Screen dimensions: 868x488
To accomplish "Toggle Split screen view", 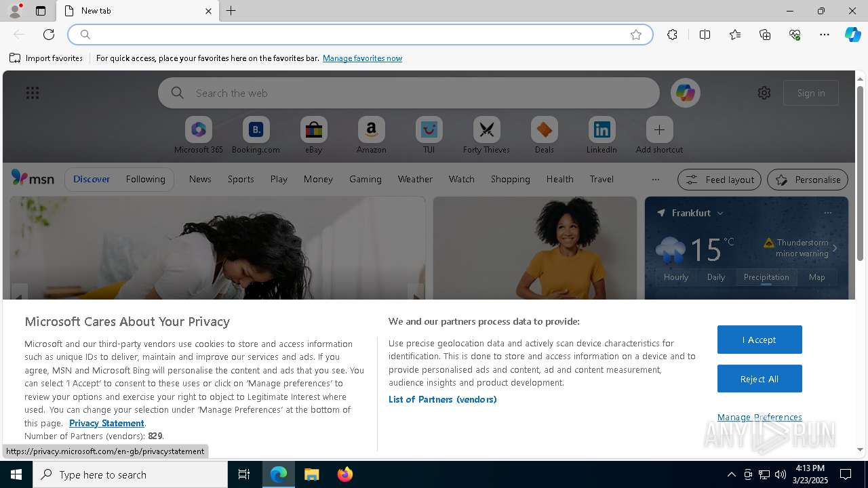I will tap(705, 35).
